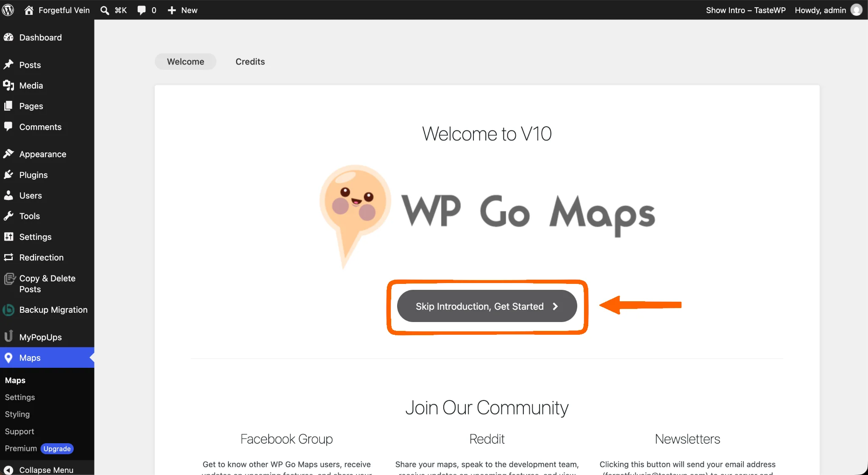Click Skip Introduction, Get Started button
868x475 pixels.
(487, 306)
